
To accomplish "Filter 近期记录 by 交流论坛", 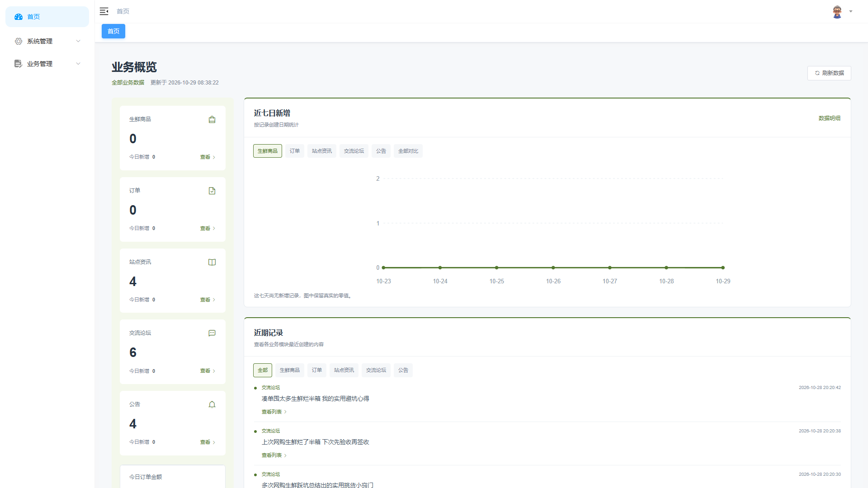I will coord(376,370).
